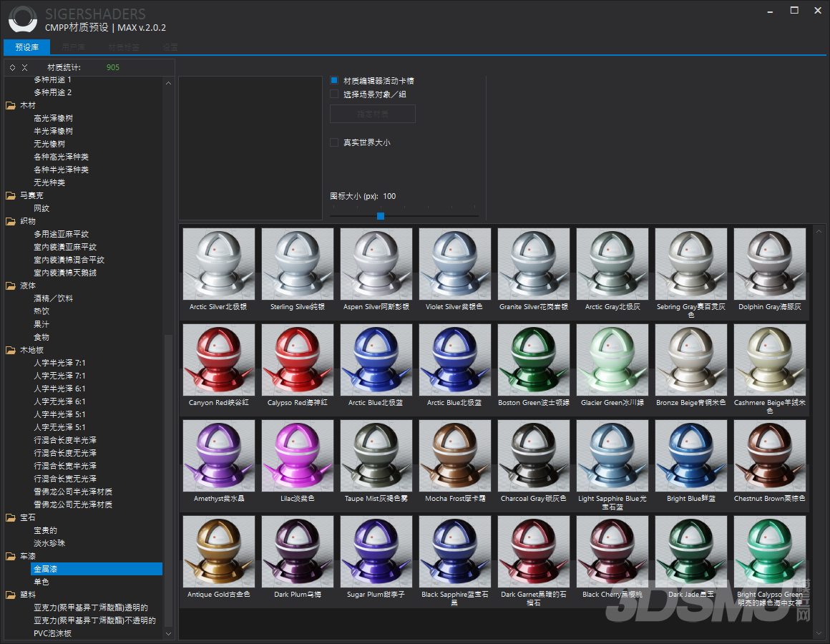Tick the 真实世界大小 checkbox
Image resolution: width=830 pixels, height=644 pixels.
[x=334, y=142]
